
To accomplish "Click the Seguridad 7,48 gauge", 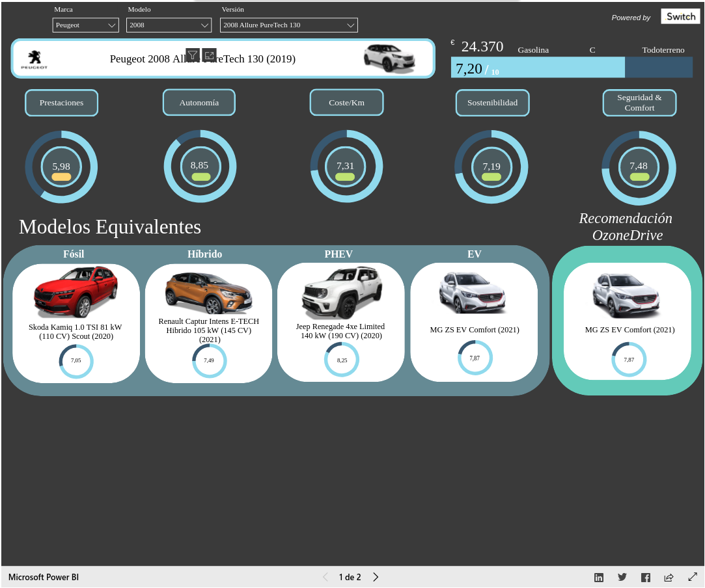I will (639, 167).
